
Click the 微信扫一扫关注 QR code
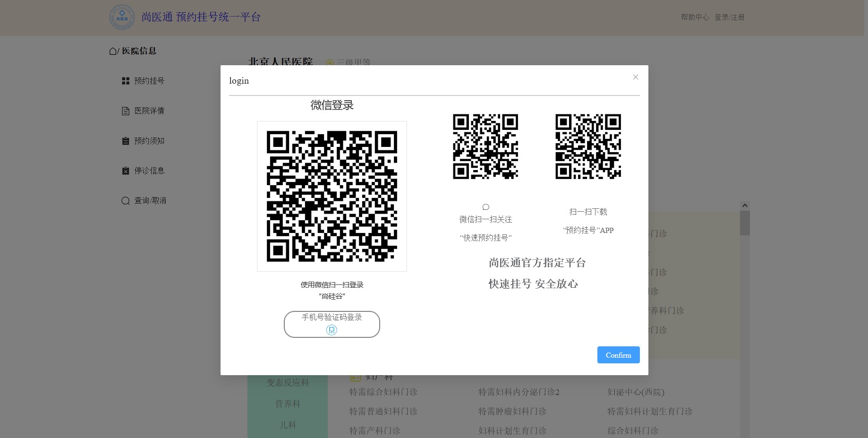click(485, 146)
